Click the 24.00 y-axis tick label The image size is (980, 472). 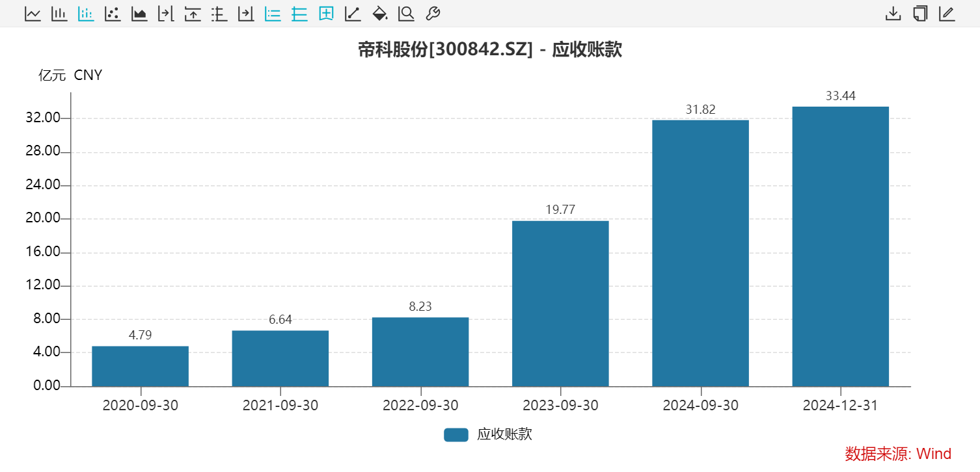[x=42, y=185]
